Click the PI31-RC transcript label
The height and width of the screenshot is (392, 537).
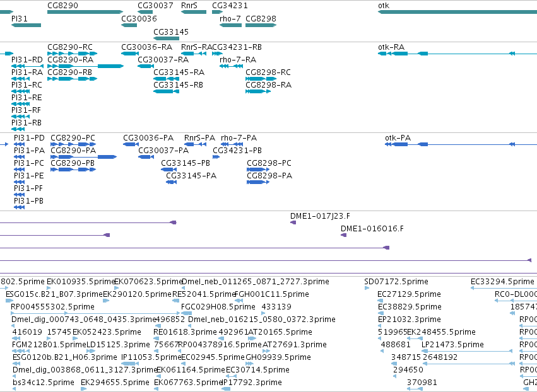[x=27, y=85]
